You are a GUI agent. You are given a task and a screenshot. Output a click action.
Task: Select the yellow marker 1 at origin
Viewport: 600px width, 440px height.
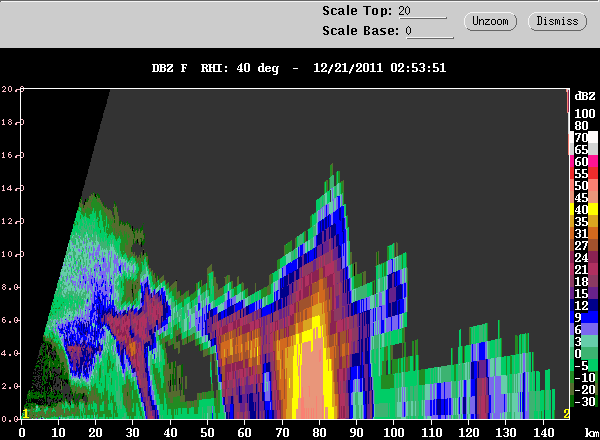tap(25, 414)
